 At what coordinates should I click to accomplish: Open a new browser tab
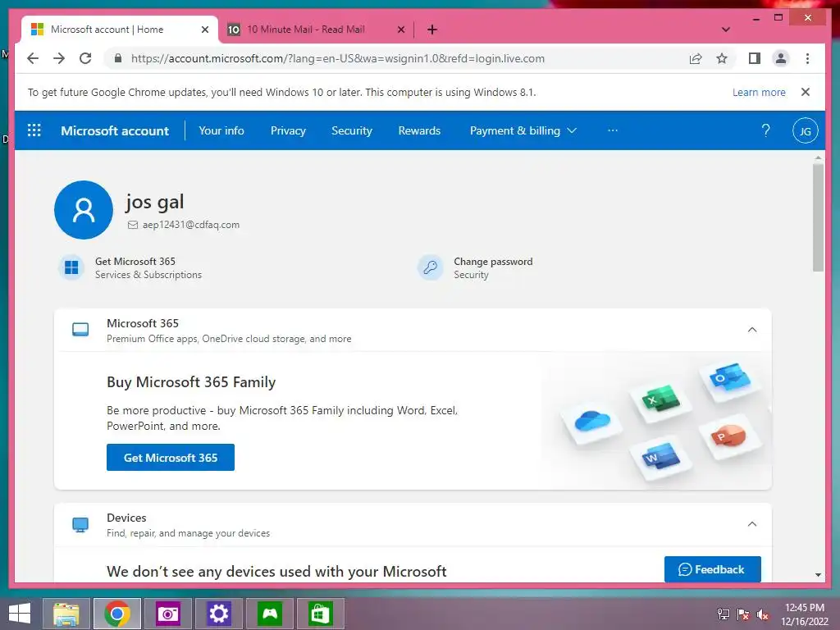coord(431,30)
